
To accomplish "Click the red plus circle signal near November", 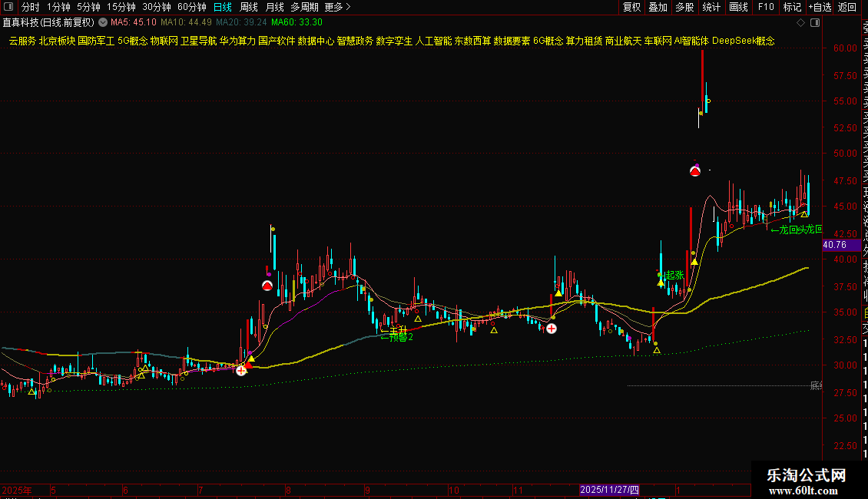I will [552, 329].
